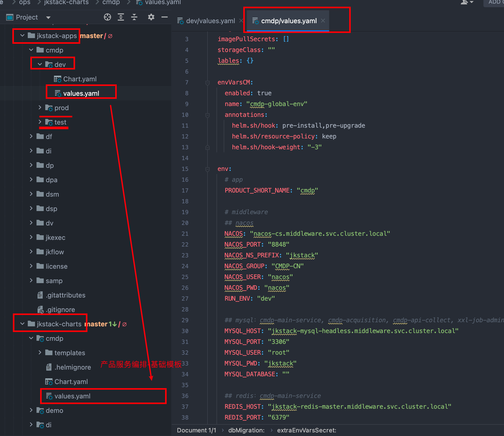Open the Project view dropdown arrow
Viewport: 504px width, 436px height.
48,18
